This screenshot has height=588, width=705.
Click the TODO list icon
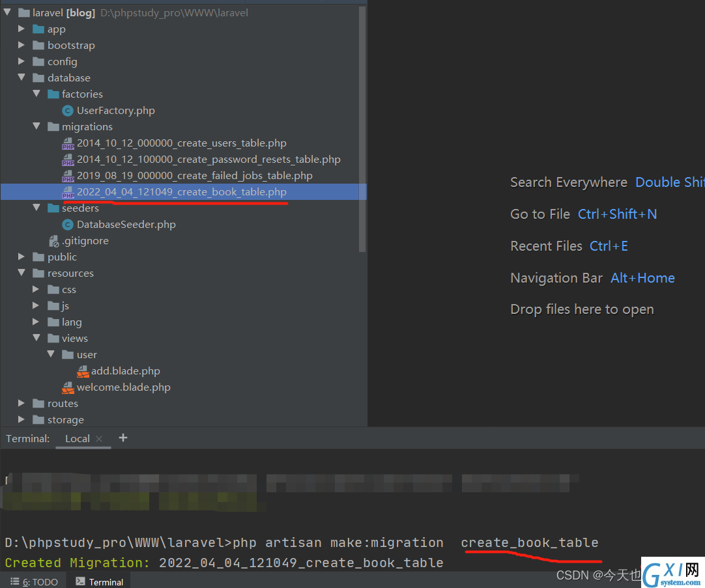tap(15, 581)
